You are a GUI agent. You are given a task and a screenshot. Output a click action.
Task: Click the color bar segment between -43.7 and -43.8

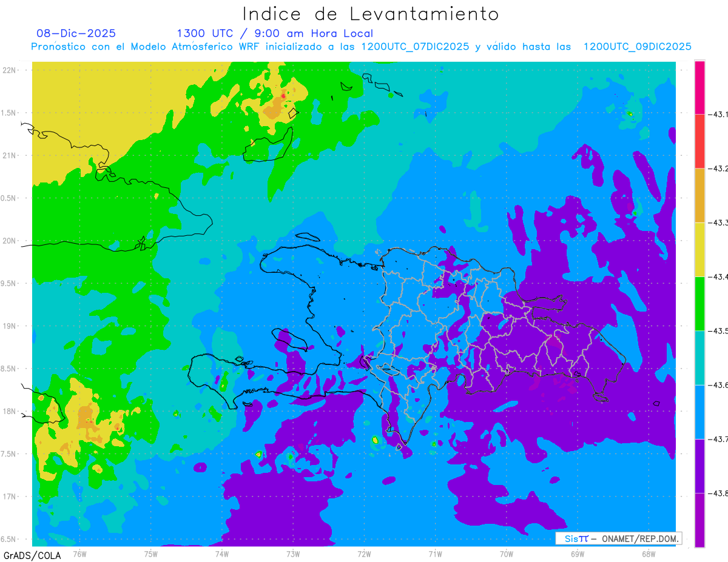point(699,466)
